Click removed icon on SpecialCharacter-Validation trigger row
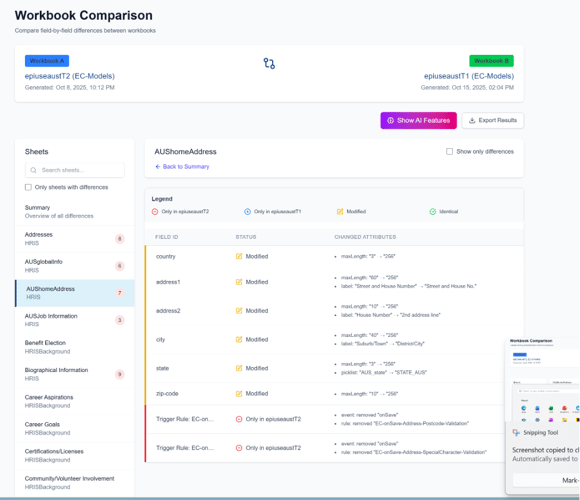Image resolution: width=580 pixels, height=500 pixels. [x=239, y=448]
